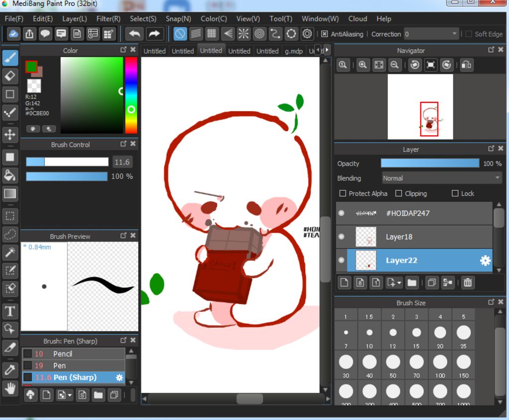This screenshot has width=509, height=420.
Task: Duplicate the current layer
Action: click(432, 282)
